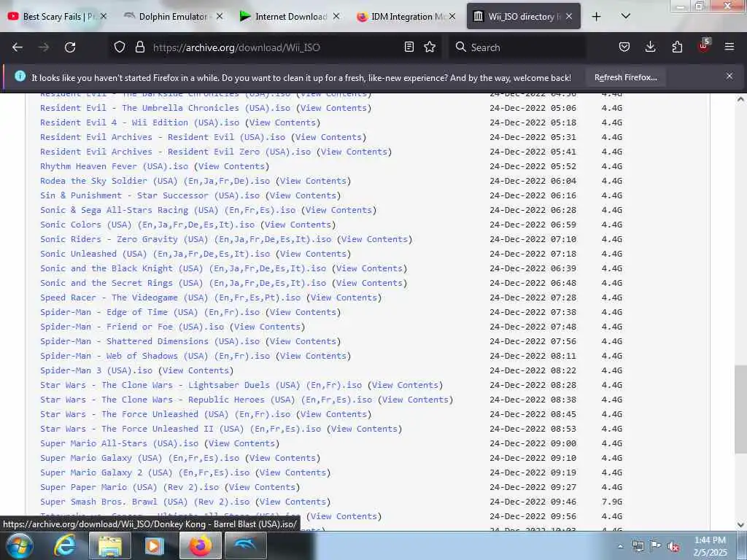Open the Extensions menu

[677, 47]
